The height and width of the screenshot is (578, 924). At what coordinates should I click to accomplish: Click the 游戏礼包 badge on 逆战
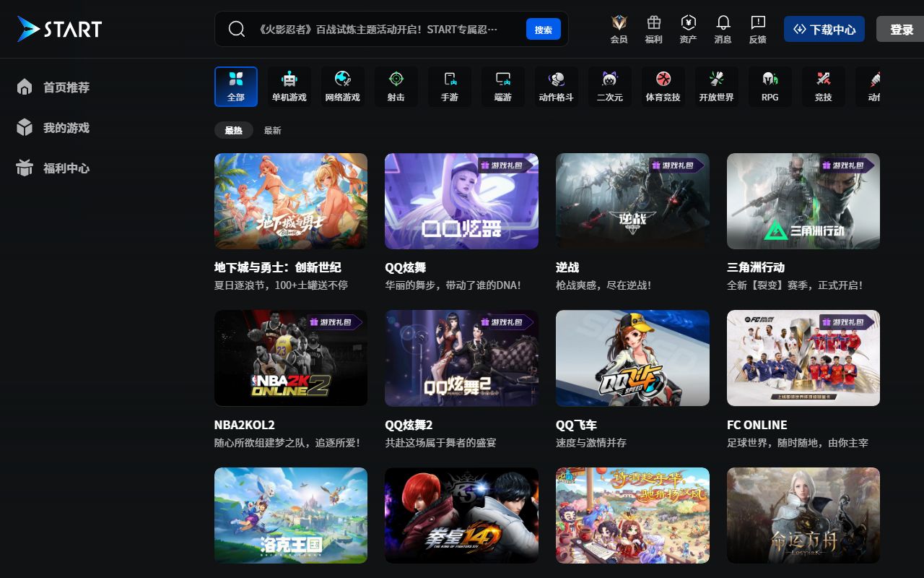(677, 165)
